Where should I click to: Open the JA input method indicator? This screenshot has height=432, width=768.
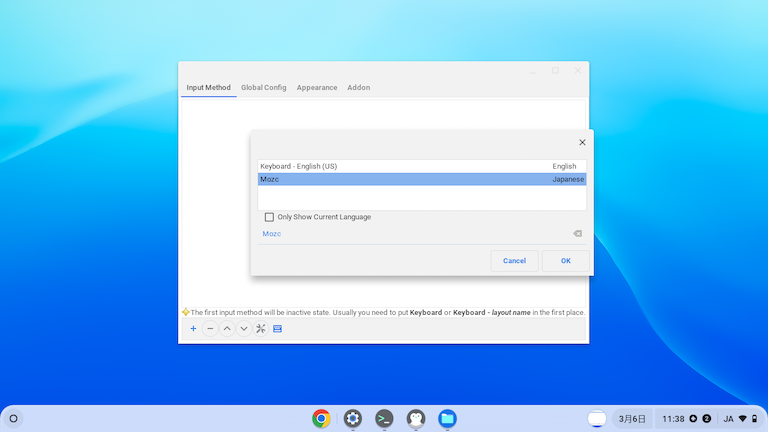[x=728, y=419]
